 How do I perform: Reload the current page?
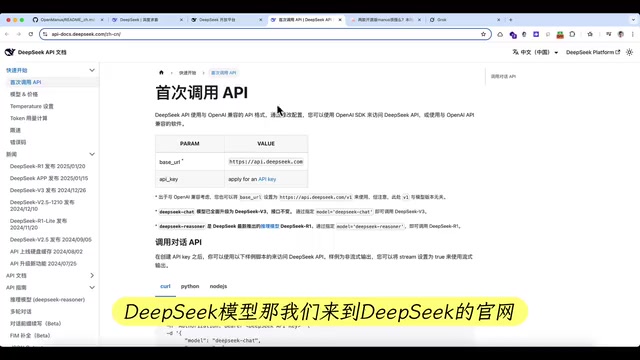31,34
